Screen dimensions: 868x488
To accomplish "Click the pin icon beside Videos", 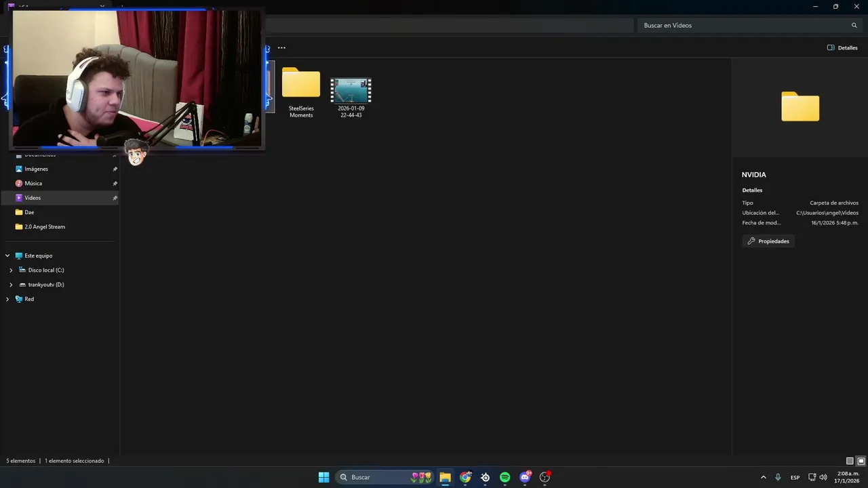I will (x=115, y=198).
